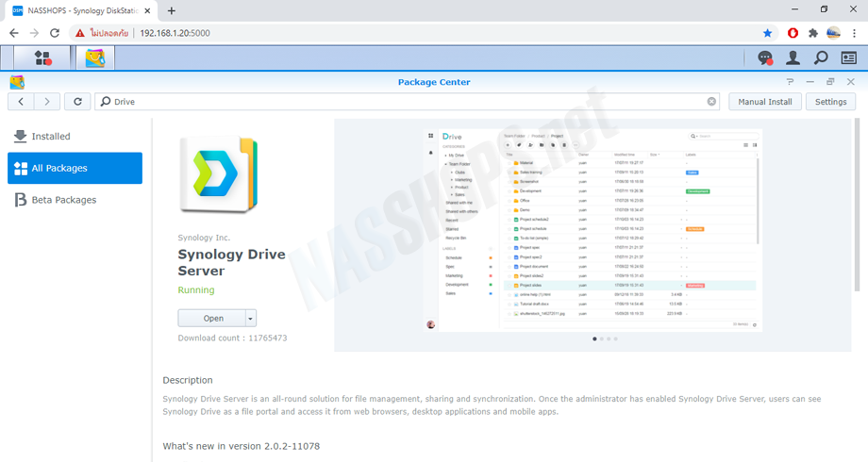Click the Manual Install button

(x=765, y=102)
